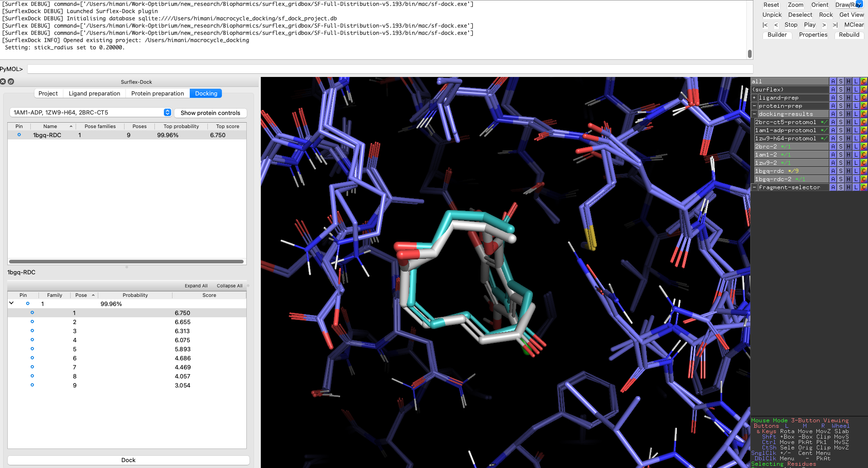Open Hide menu for 2brc-ct5-protomol
Viewport: 868px width, 468px height.
848,122
